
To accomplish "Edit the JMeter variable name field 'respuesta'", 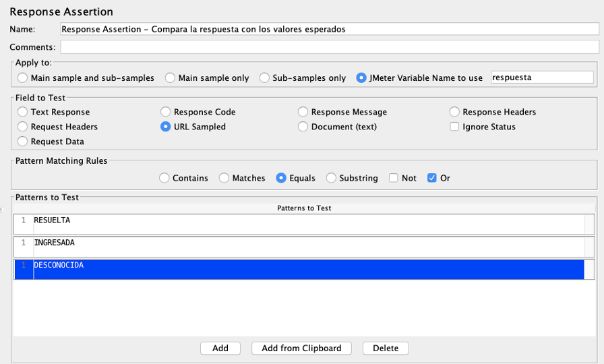I will 542,77.
